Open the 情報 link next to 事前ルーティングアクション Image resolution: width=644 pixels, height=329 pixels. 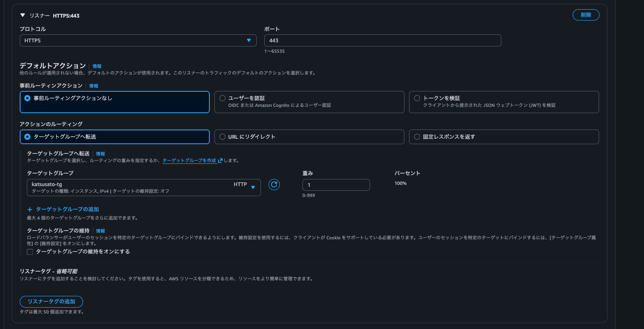click(x=94, y=86)
